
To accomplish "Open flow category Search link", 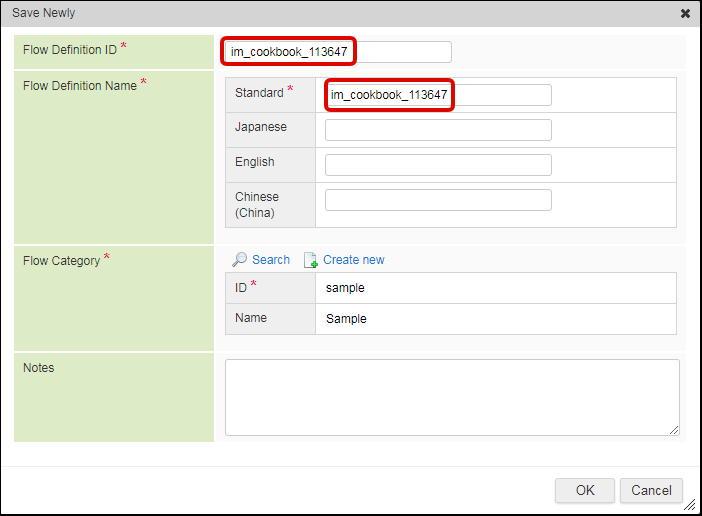I will tap(270, 259).
